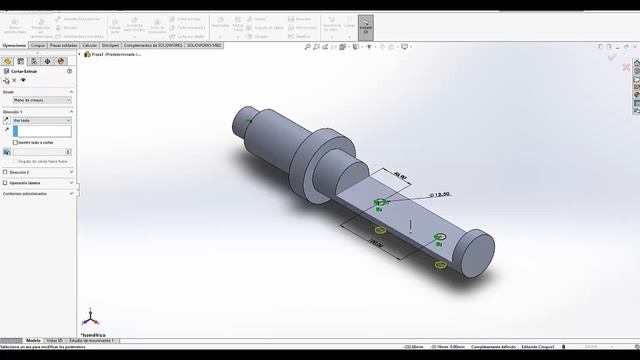
Task: Click direction of extrusion selection field
Action: tap(42, 131)
